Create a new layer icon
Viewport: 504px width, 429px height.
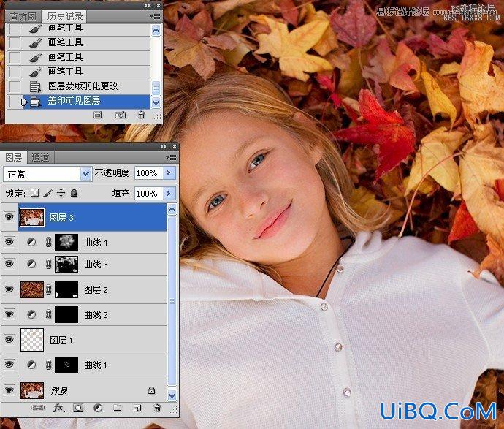[137, 408]
